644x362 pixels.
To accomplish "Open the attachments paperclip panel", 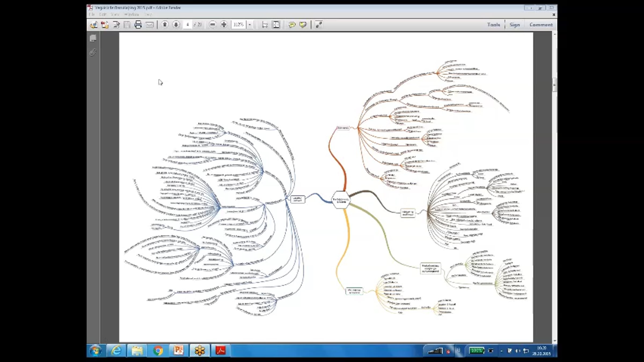I will click(x=93, y=52).
